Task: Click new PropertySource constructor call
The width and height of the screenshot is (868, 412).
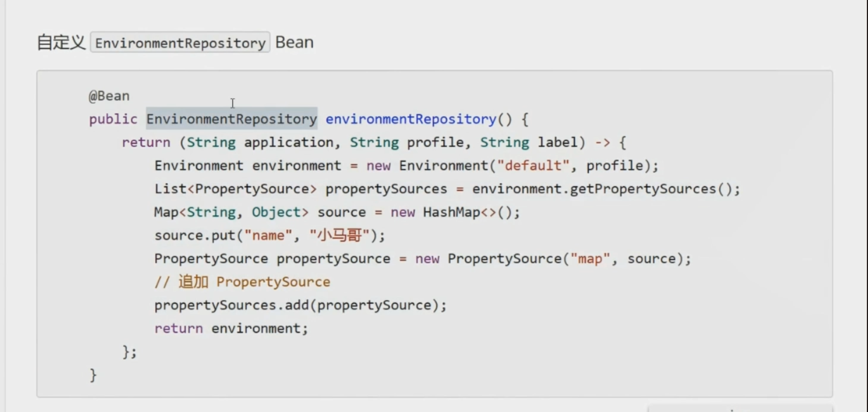Action: (x=553, y=259)
